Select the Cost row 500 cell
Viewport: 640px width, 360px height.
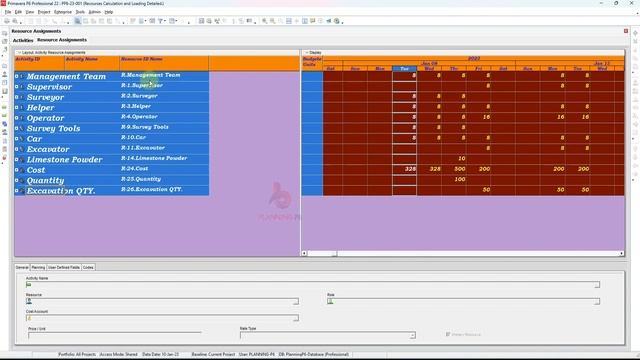point(454,169)
